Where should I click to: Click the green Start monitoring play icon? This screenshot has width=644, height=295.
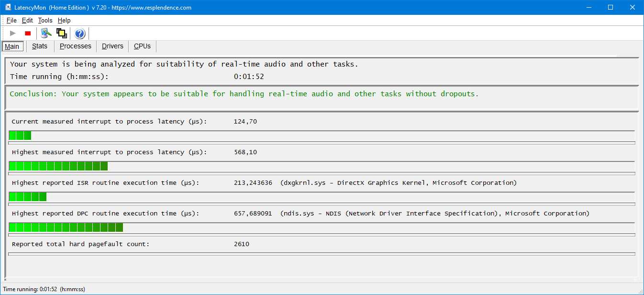point(13,33)
